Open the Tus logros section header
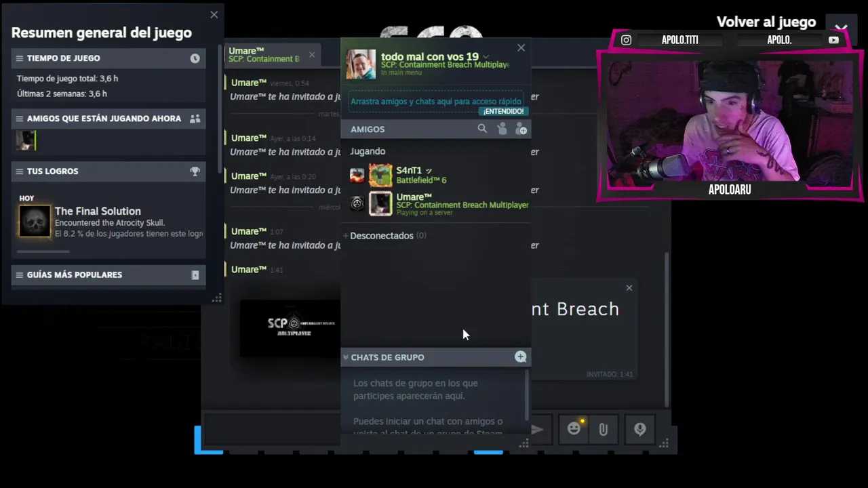The height and width of the screenshot is (488, 868). coord(108,171)
